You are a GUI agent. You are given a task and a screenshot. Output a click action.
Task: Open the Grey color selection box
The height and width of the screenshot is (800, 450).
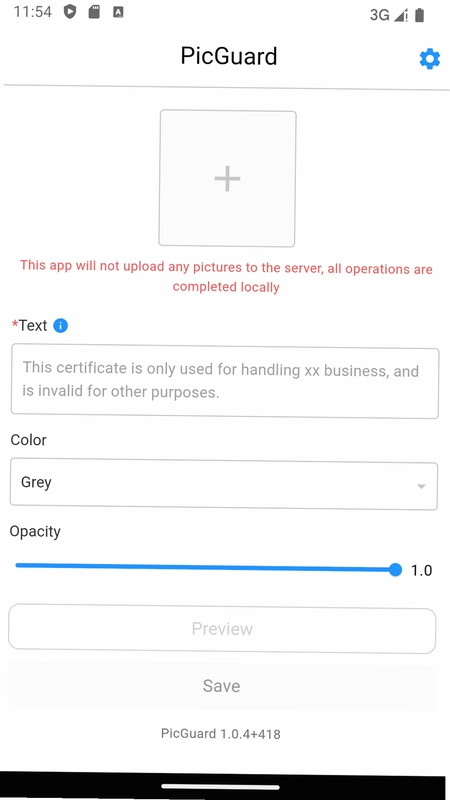point(223,485)
